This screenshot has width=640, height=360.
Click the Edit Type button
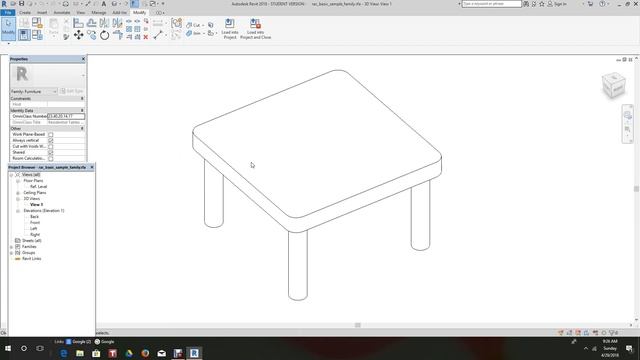pyautogui.click(x=72, y=91)
